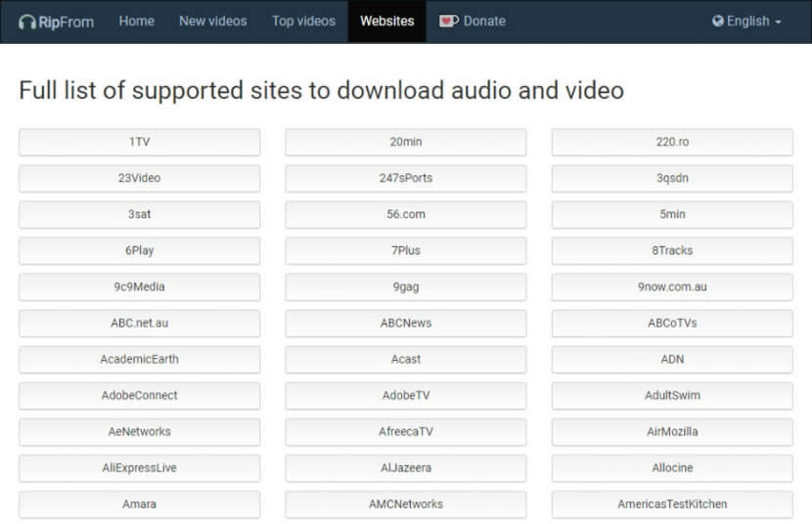812x524 pixels.
Task: Choose AfreecaTV from supported sites
Action: (405, 432)
